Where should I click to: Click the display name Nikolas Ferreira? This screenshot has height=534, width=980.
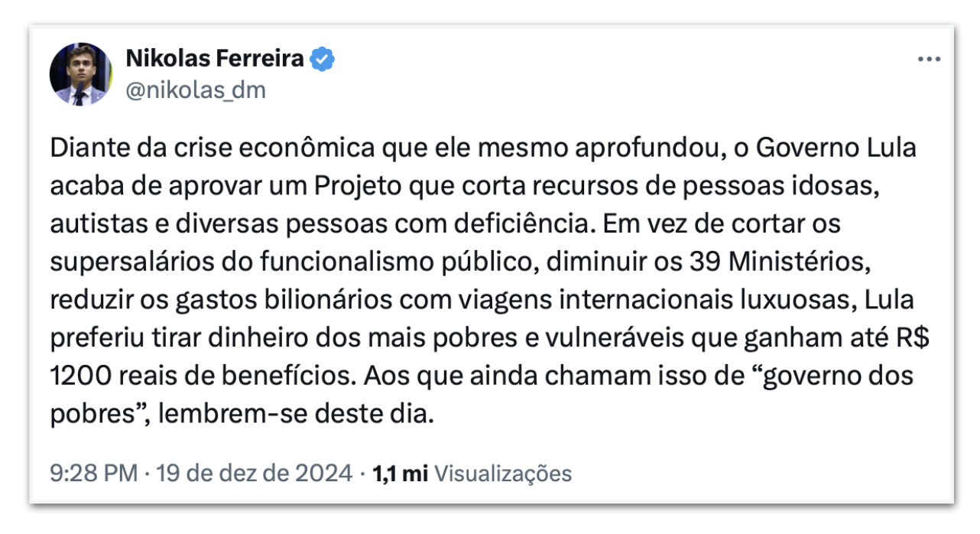[x=214, y=58]
